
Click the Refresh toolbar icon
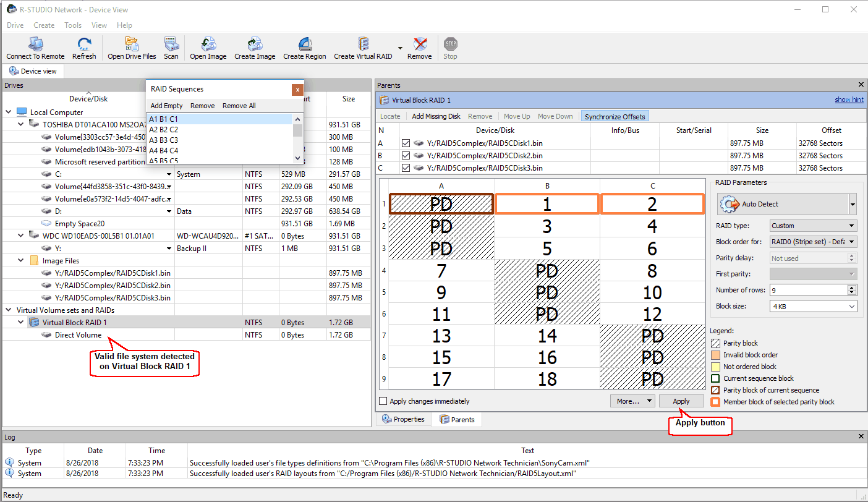point(84,44)
